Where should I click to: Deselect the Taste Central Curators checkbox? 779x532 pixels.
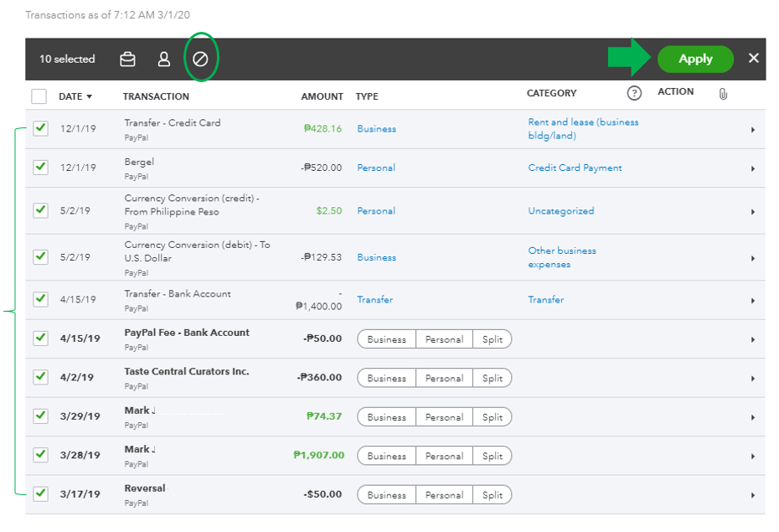click(40, 377)
